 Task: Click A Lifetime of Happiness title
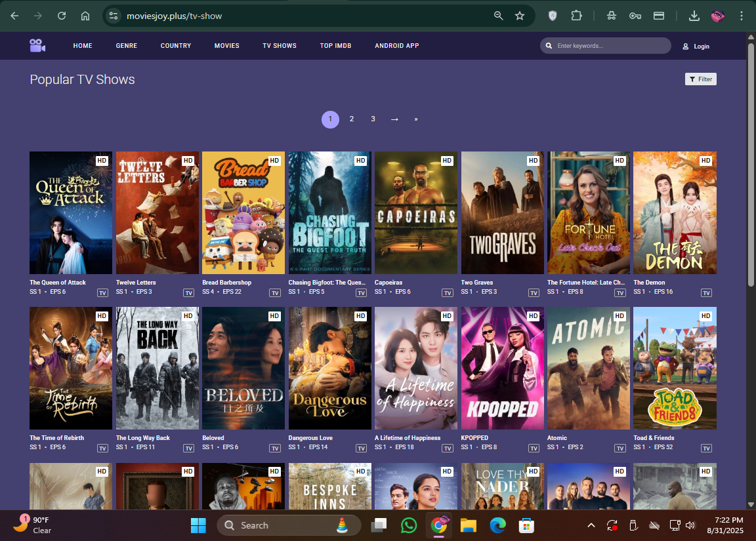pyautogui.click(x=408, y=438)
